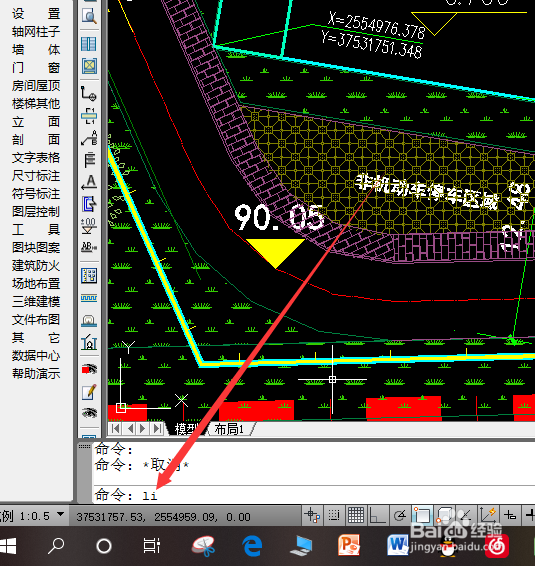Click the blue box with arrow icon

click(89, 204)
